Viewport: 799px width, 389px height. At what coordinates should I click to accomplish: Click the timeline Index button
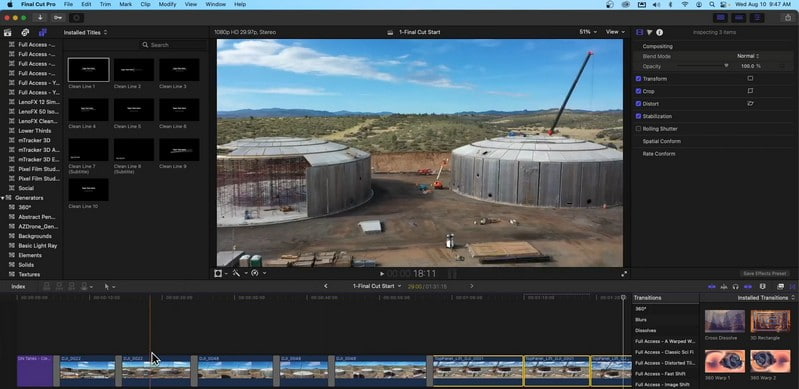[x=18, y=287]
